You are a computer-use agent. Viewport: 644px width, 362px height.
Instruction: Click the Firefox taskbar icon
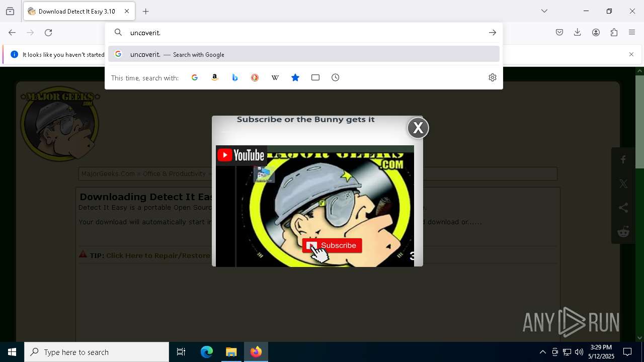[256, 352]
